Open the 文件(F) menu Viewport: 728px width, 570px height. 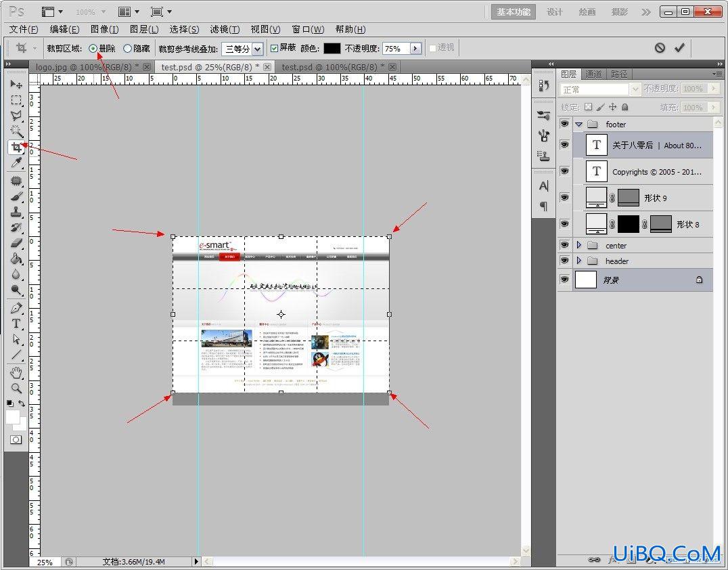23,29
